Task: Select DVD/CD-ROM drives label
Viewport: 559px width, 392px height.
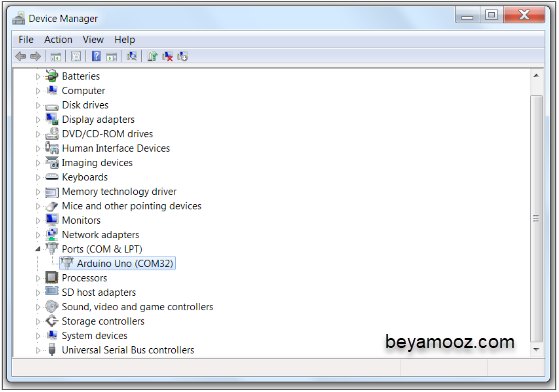Action: [x=107, y=134]
